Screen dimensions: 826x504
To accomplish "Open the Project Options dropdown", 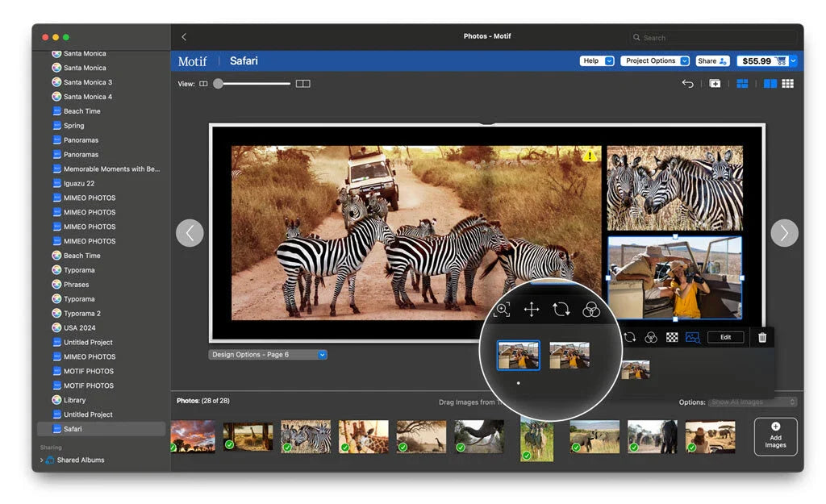I will tap(655, 60).
